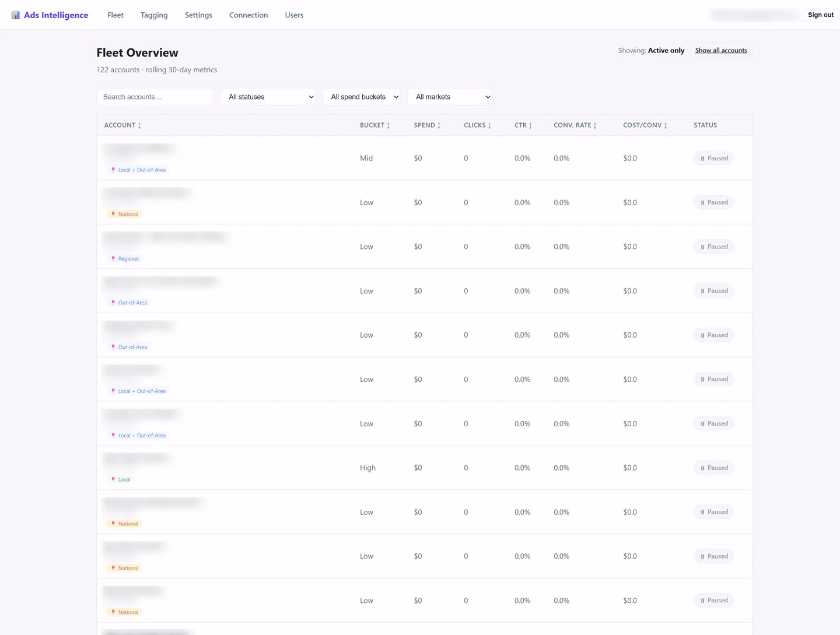Click the Paused badge in the Regional row
The image size is (840, 635).
(714, 247)
